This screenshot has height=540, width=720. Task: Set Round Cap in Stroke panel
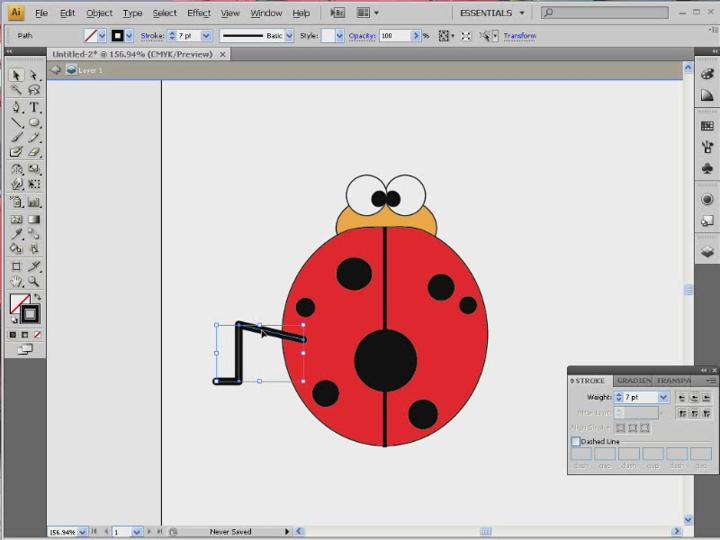pyautogui.click(x=694, y=398)
